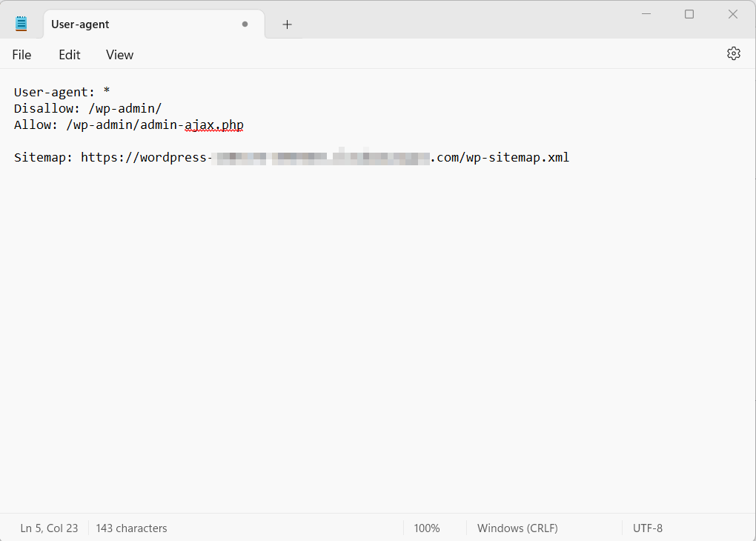Click the Windows (CRLF) line ending indicator
This screenshot has height=541, width=756.
(x=517, y=528)
